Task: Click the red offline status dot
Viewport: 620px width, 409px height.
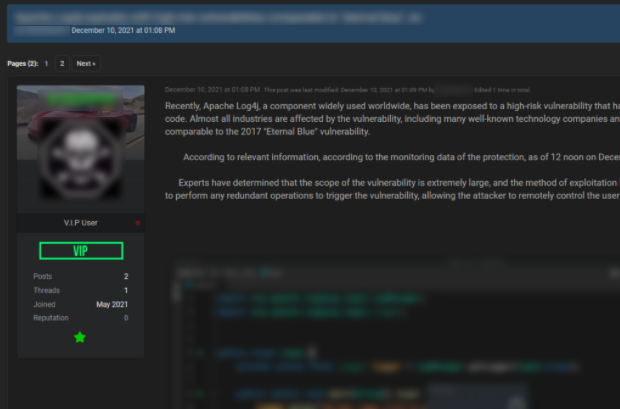Action: [x=138, y=223]
